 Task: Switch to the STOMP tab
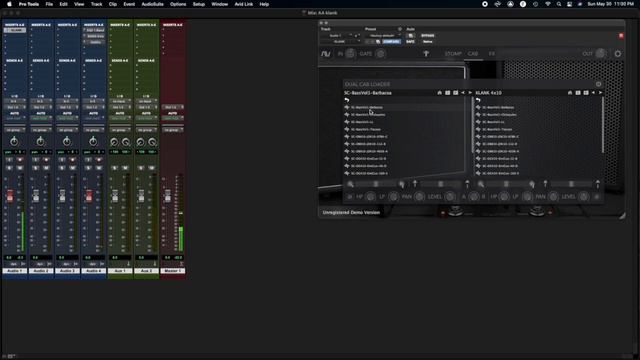(x=453, y=53)
